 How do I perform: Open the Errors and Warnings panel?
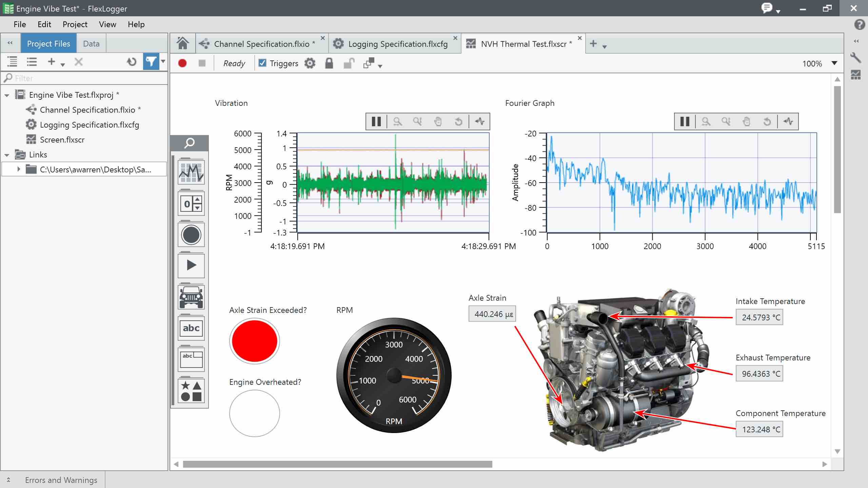61,480
